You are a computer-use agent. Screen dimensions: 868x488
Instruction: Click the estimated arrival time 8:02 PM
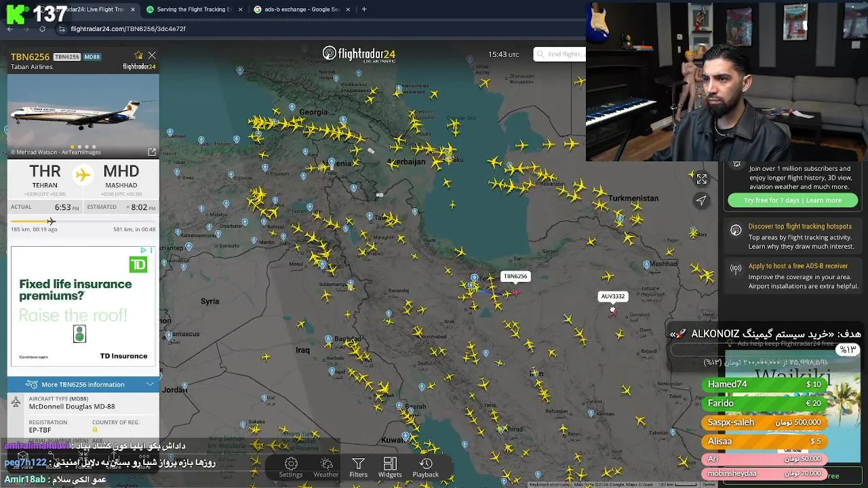[144, 207]
